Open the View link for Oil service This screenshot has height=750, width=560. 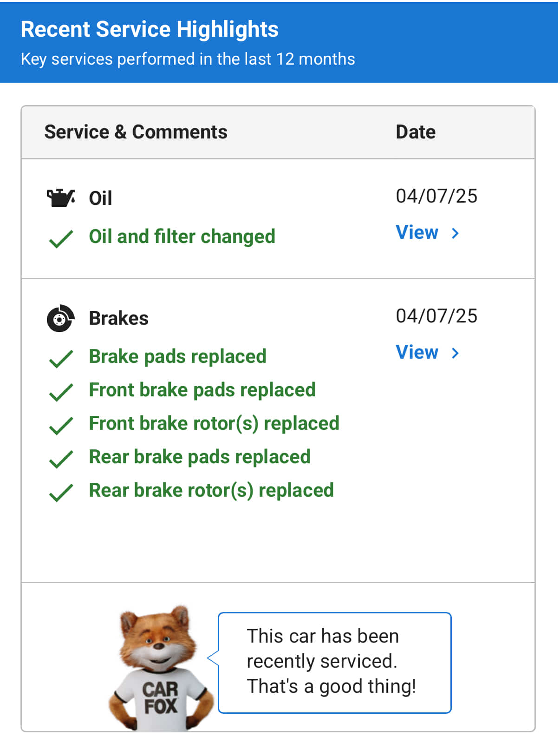click(x=417, y=232)
